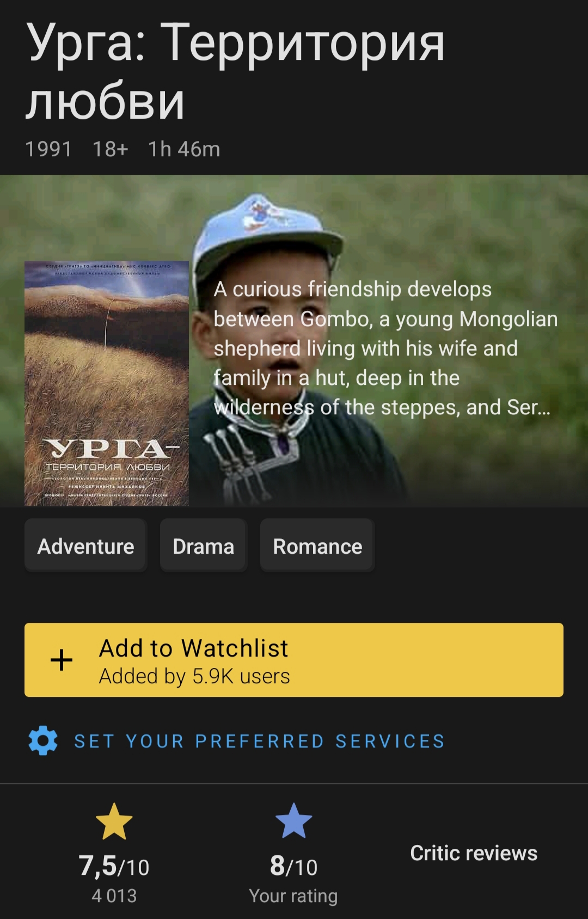The image size is (588, 919).
Task: Expand the truncated plot summary text
Action: [385, 348]
